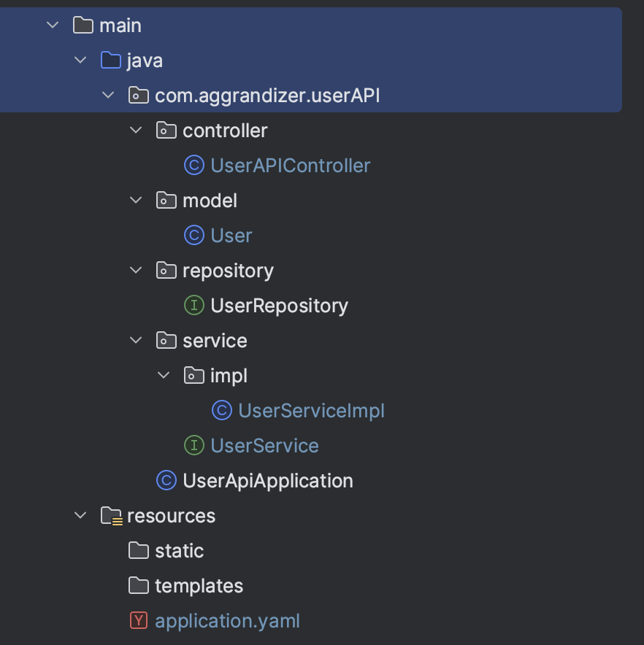This screenshot has height=645, width=644.
Task: Click the resources folder icon
Action: (x=110, y=516)
